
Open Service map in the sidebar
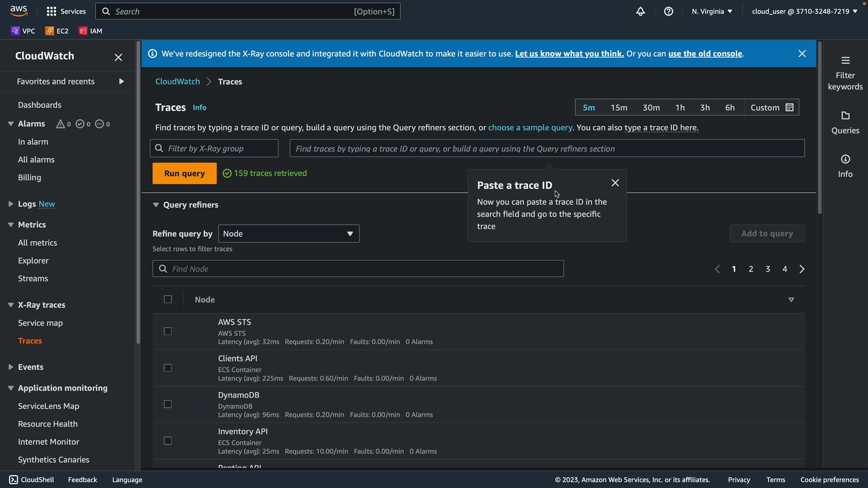pos(40,323)
